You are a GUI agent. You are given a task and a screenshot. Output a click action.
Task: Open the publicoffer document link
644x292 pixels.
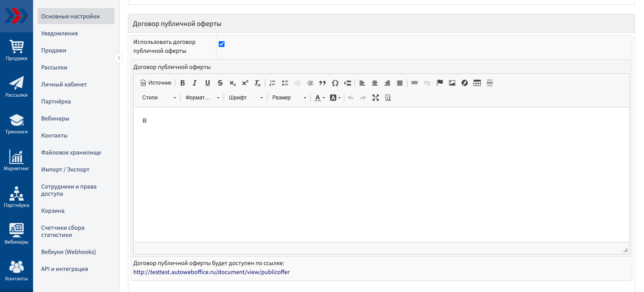[x=212, y=272]
